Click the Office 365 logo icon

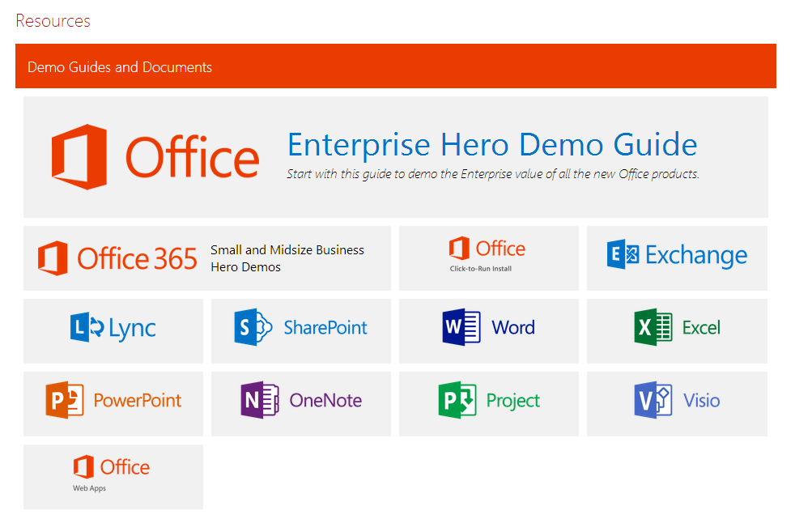tap(53, 258)
